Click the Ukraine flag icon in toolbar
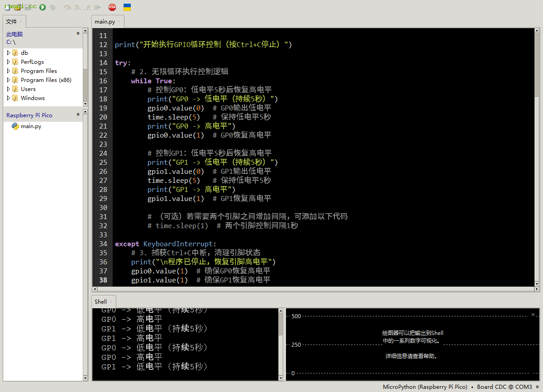Image resolution: width=543 pixels, height=392 pixels. coord(127,7)
